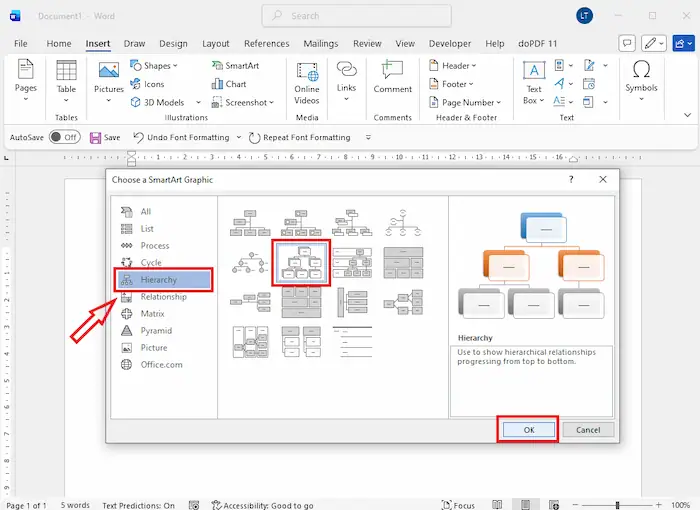Toggle the AutoSave switch

[x=63, y=138]
